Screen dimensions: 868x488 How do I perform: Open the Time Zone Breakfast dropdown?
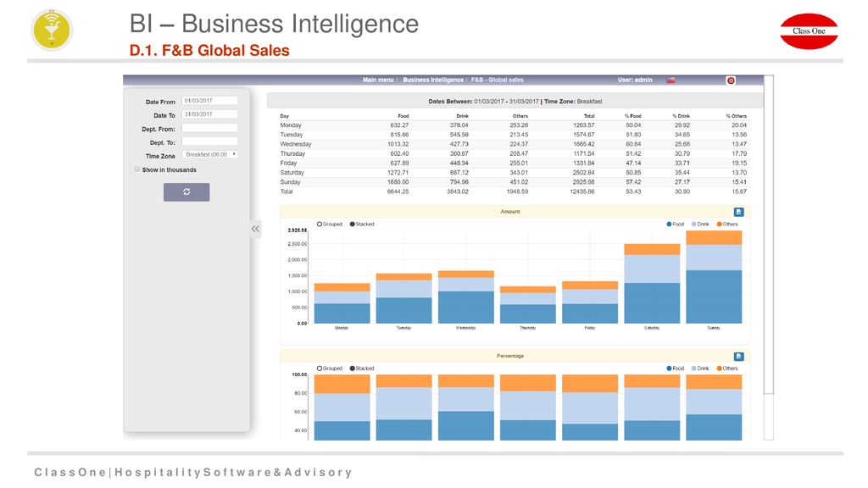[x=210, y=154]
